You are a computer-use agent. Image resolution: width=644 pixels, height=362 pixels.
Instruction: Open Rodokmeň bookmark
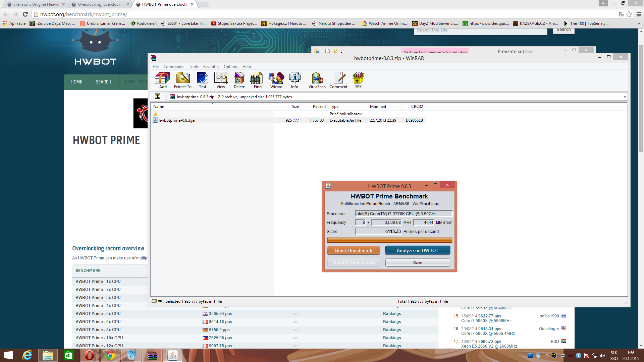pos(144,23)
